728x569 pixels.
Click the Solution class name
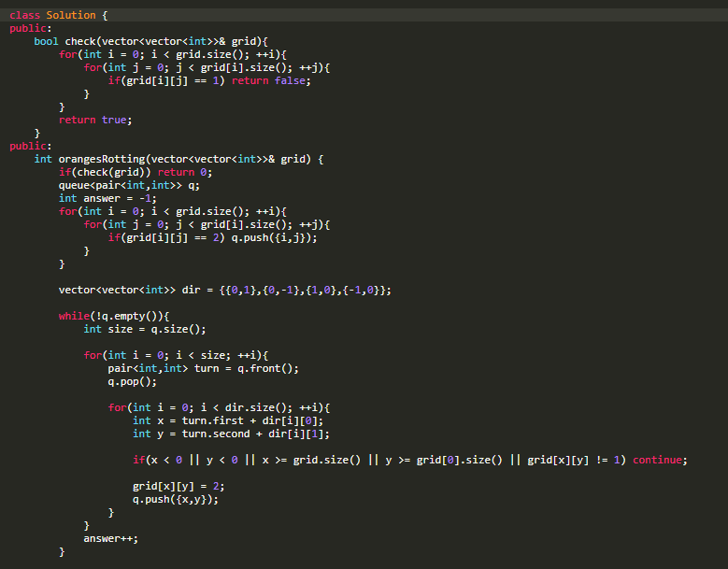coord(71,15)
